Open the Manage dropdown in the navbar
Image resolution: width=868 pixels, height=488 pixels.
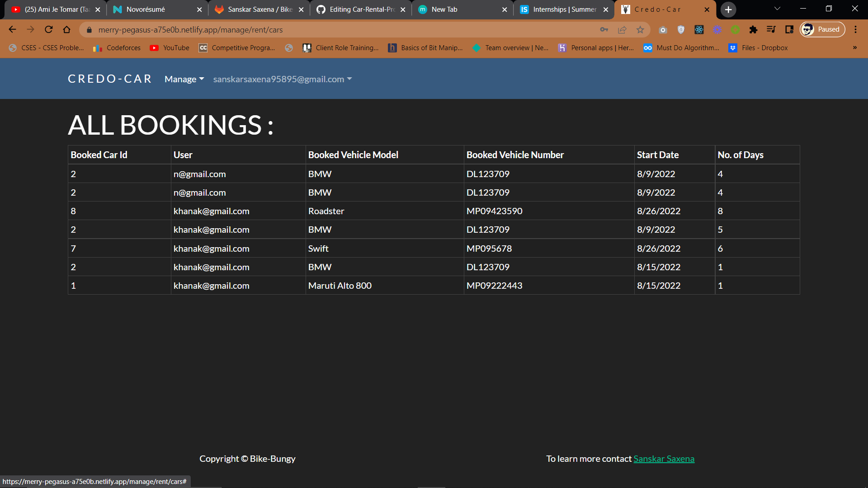(x=183, y=79)
